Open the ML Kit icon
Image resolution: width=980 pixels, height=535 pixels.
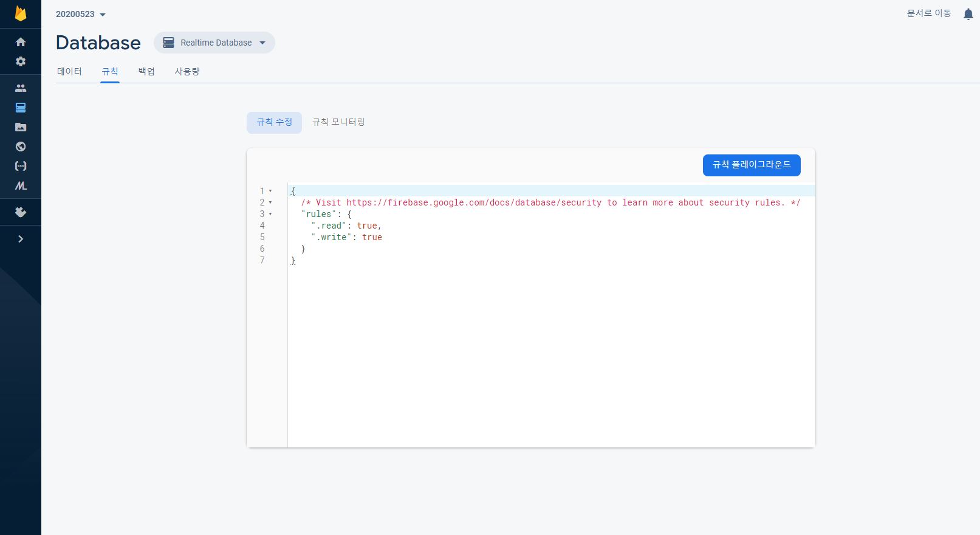tap(21, 185)
